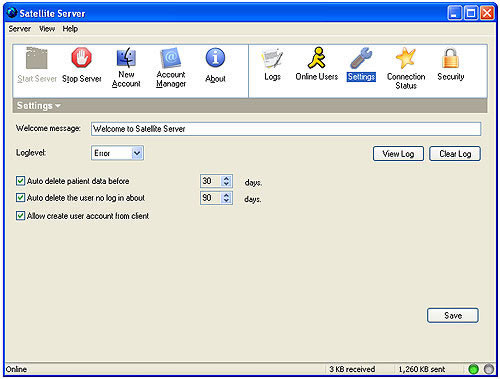Toggle Auto delete patient data checkbox
Image resolution: width=500 pixels, height=379 pixels.
click(20, 181)
